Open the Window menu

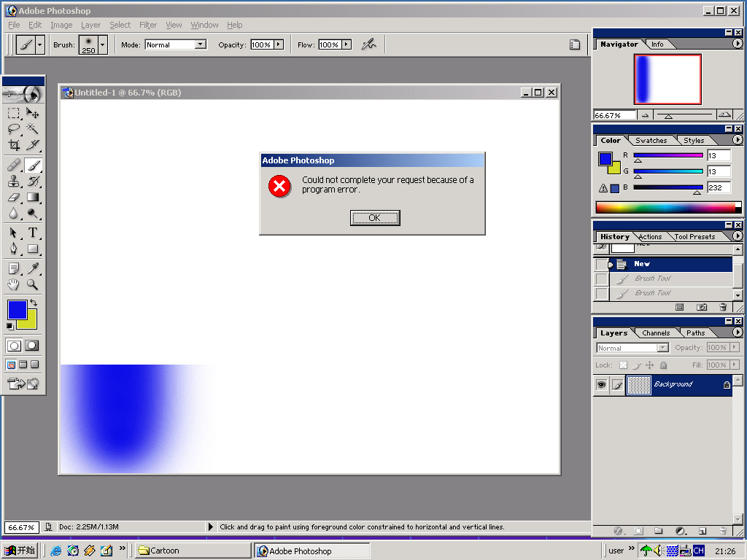point(204,25)
